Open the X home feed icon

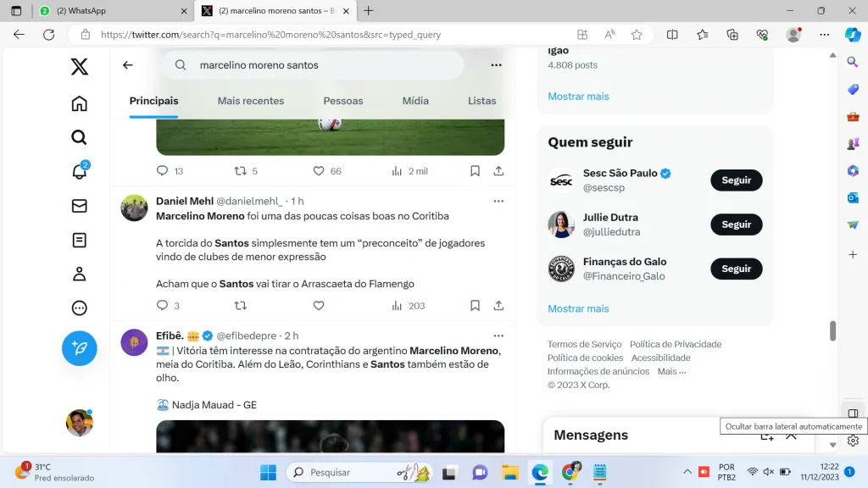(79, 103)
